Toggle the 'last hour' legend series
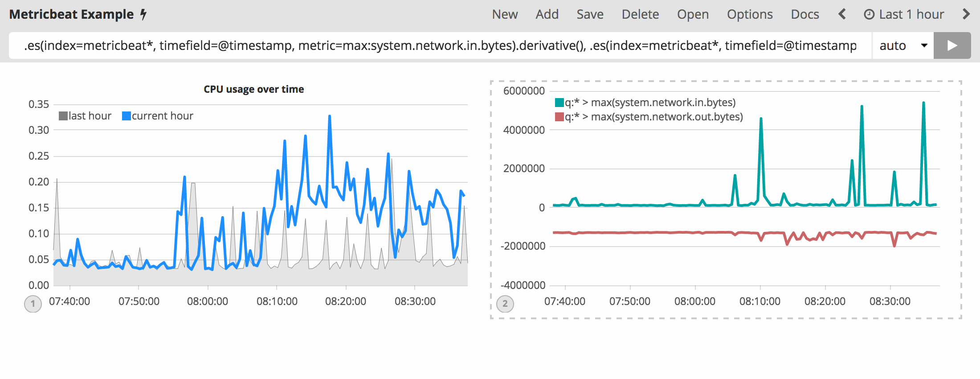The image size is (980, 379). pos(85,116)
